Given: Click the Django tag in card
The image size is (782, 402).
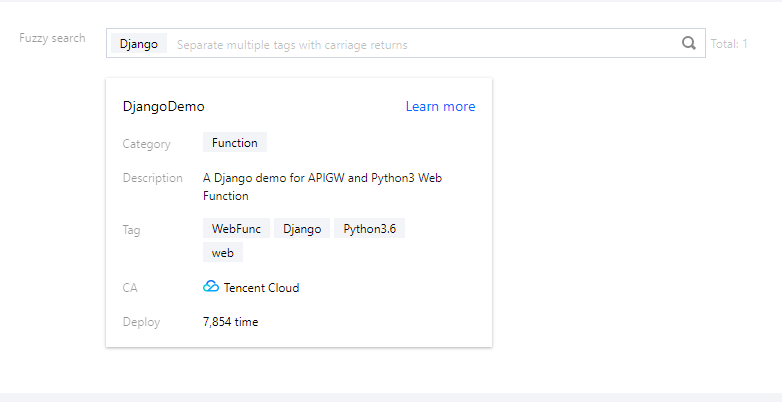Looking at the screenshot, I should [x=302, y=228].
